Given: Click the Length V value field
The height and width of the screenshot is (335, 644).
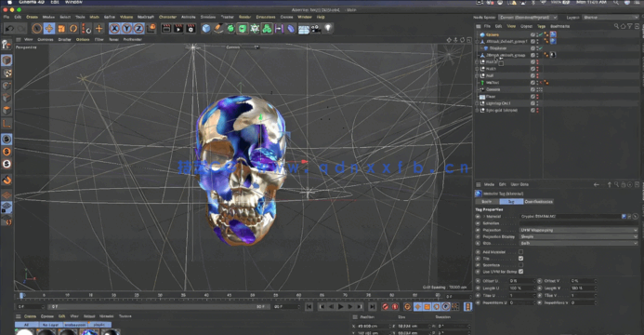Looking at the screenshot, I should click(x=583, y=288).
